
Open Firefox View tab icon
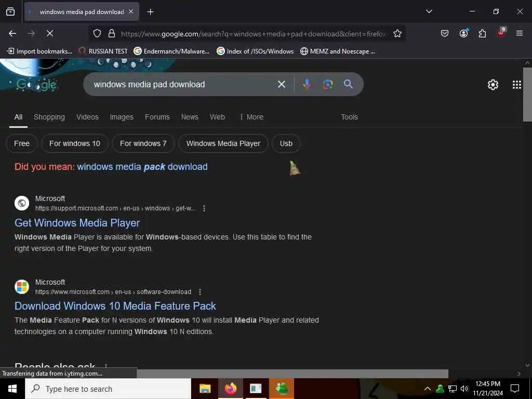(x=10, y=11)
